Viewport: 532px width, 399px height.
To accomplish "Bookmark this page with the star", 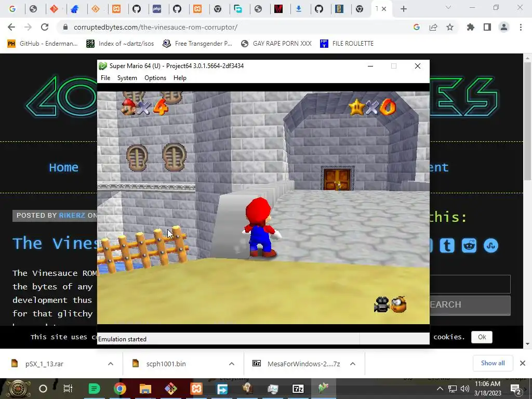I will coord(450,27).
